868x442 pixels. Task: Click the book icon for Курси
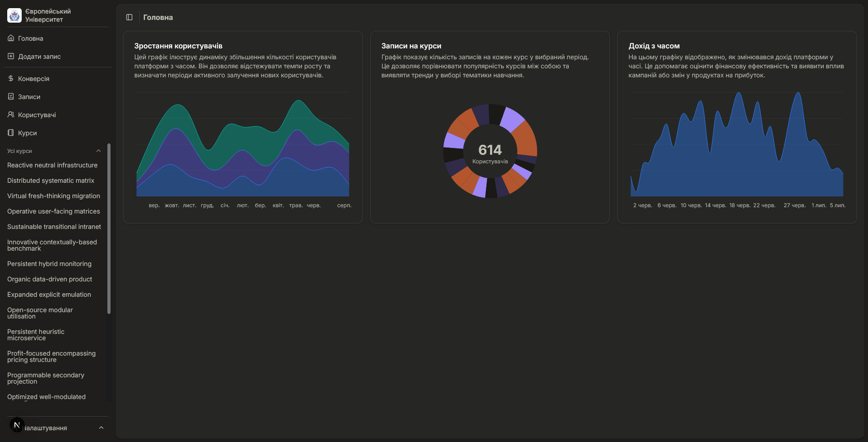click(11, 133)
